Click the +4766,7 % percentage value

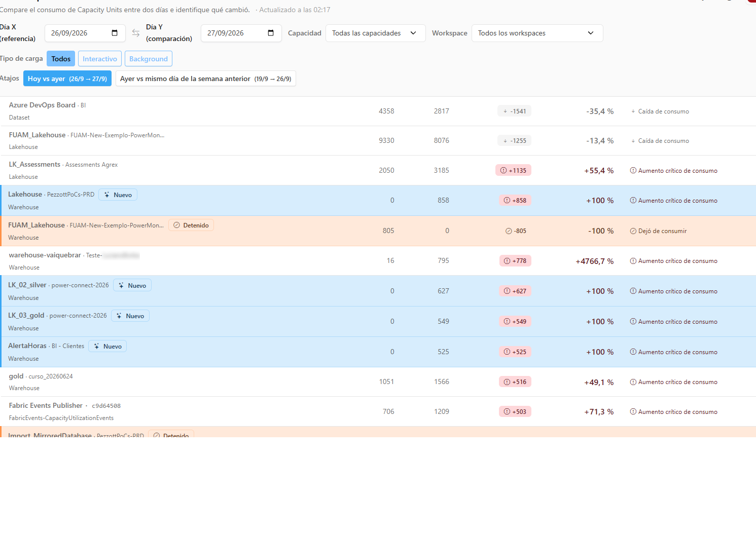(594, 261)
